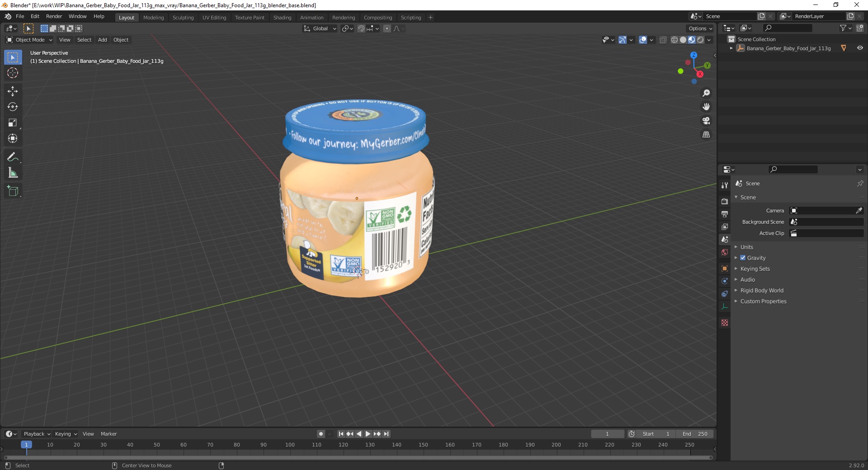Jump to the animation's last frame
Viewport: 868px width, 470px height.
tap(387, 434)
